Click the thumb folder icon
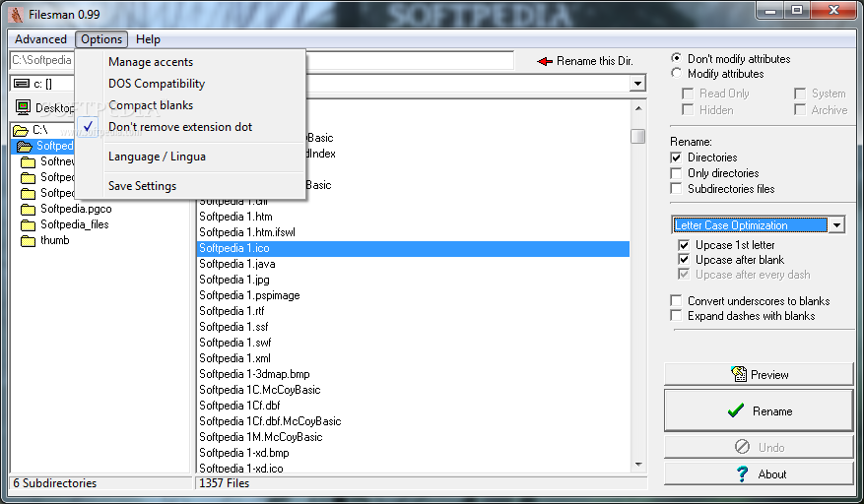Image resolution: width=864 pixels, height=504 pixels. [x=29, y=241]
